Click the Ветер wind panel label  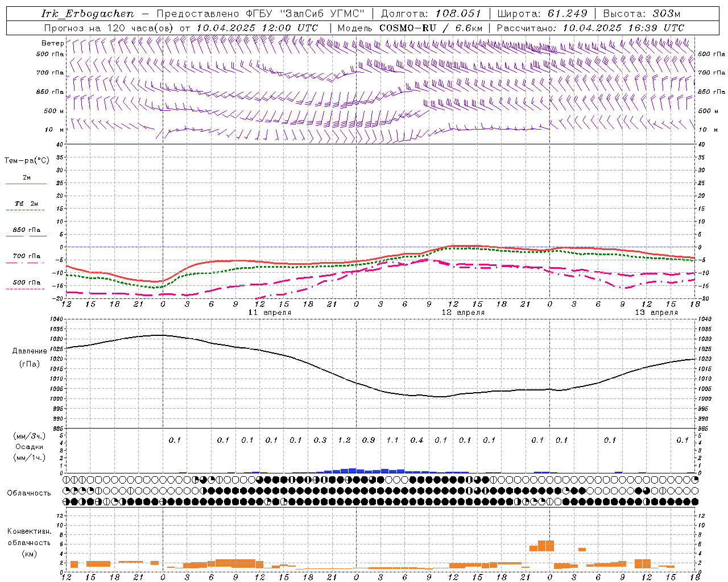coord(53,43)
